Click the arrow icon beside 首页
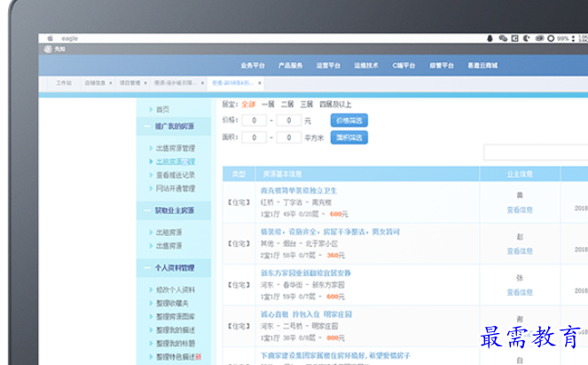This screenshot has height=365, width=588. click(x=151, y=109)
